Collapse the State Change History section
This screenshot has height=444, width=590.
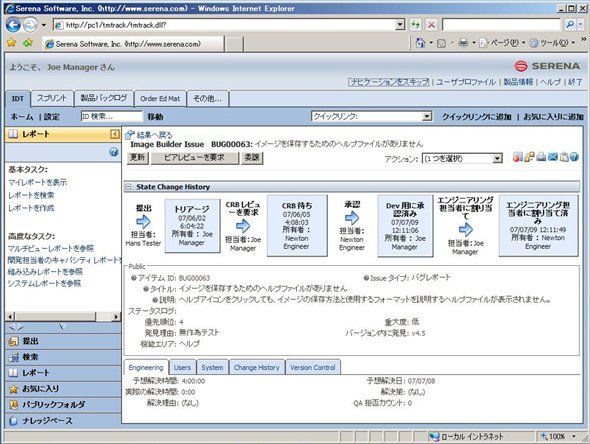128,187
